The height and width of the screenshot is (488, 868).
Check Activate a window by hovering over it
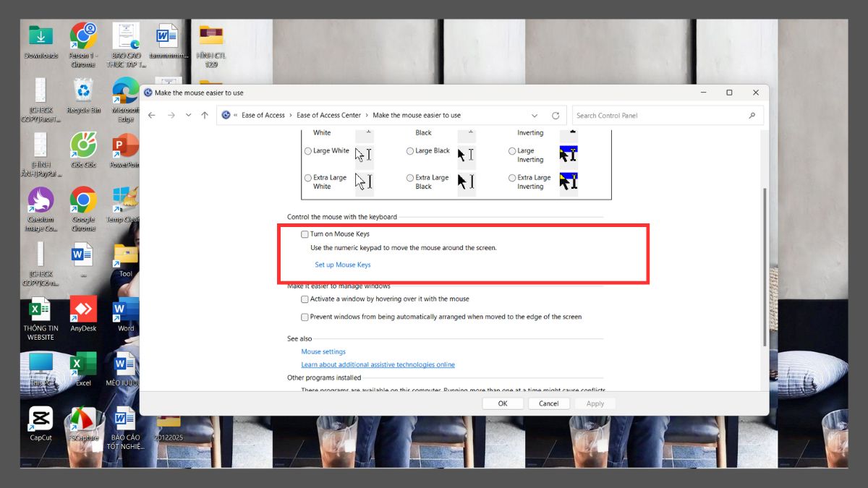pos(305,299)
